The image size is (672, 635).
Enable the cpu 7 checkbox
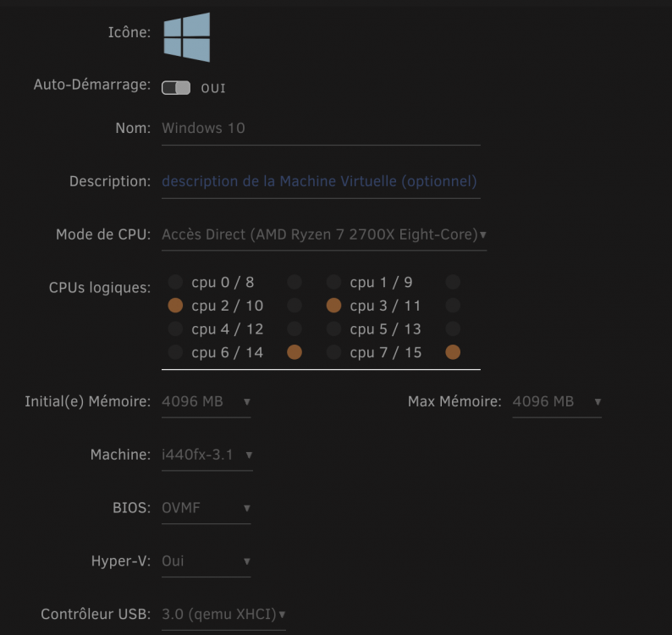(x=333, y=352)
